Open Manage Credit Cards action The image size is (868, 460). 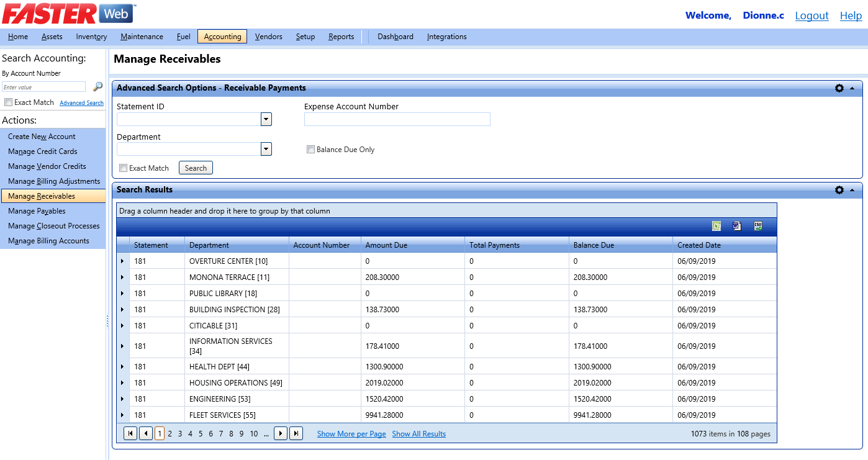[53, 151]
